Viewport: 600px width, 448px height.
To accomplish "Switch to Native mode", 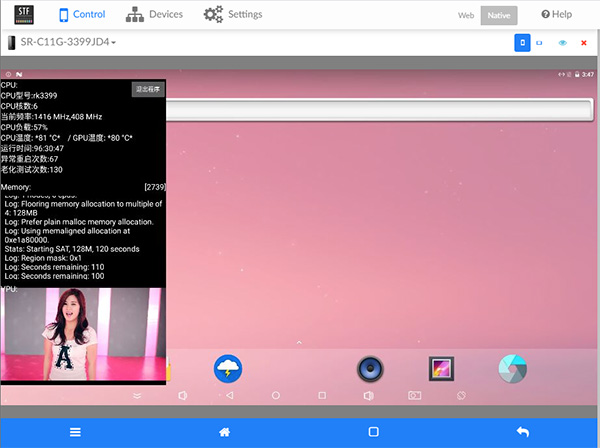I will pyautogui.click(x=499, y=15).
